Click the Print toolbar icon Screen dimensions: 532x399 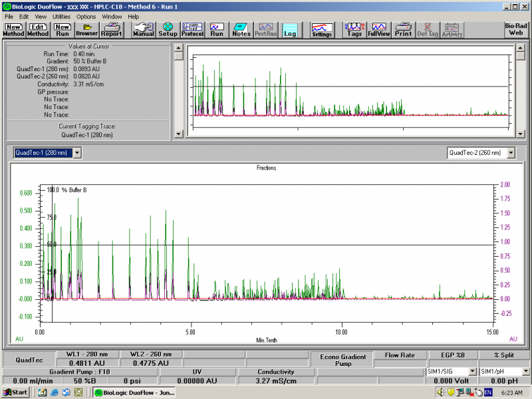pos(403,29)
